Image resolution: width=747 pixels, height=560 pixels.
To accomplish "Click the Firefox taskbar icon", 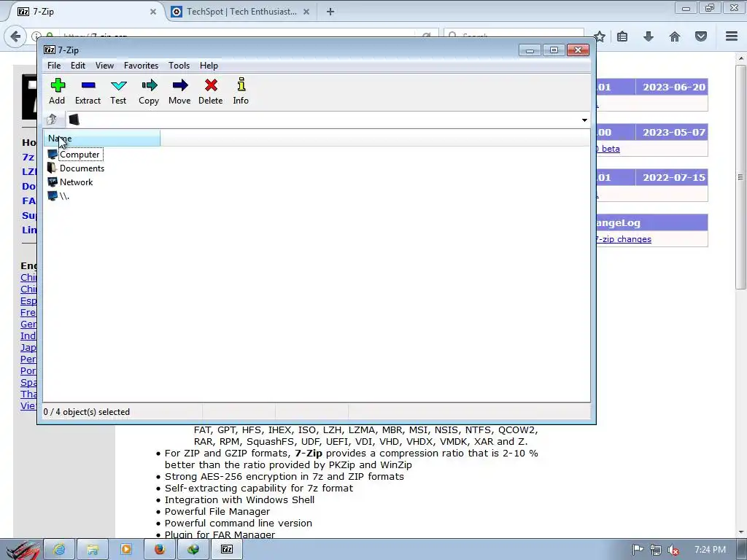I will click(x=160, y=550).
